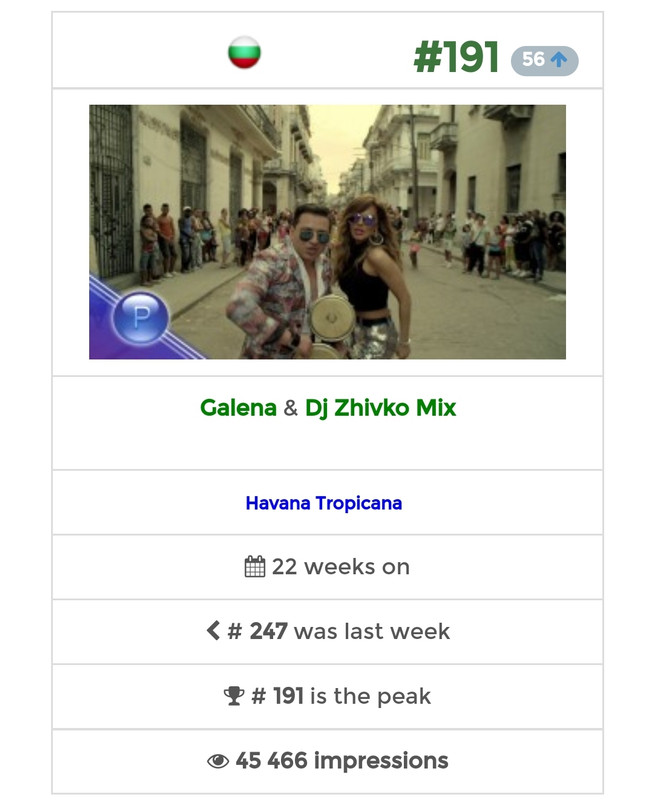
Task: Click the 247 last week position
Action: click(x=269, y=631)
